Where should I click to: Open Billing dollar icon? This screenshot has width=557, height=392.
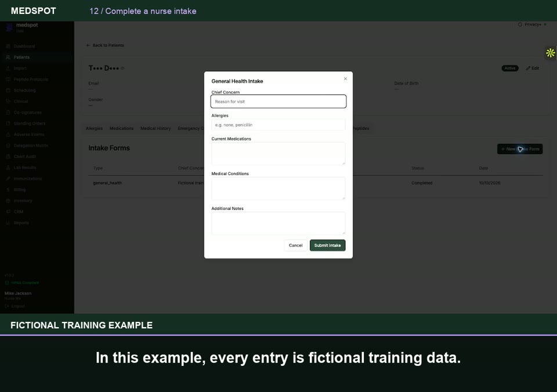tap(8, 190)
